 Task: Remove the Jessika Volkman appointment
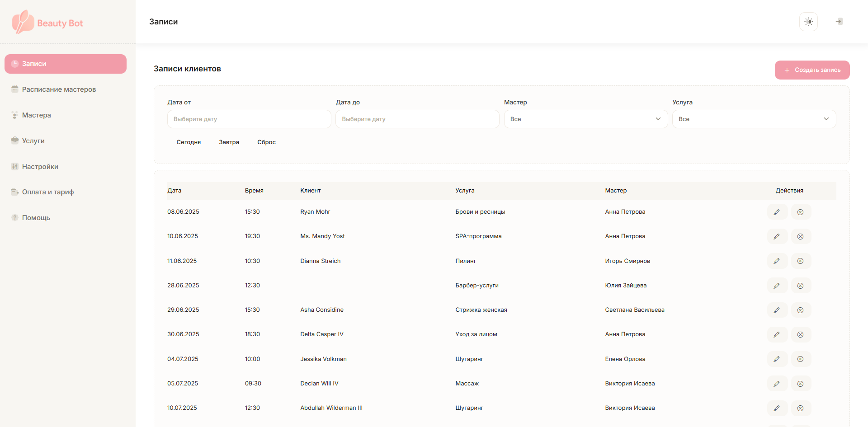(800, 359)
